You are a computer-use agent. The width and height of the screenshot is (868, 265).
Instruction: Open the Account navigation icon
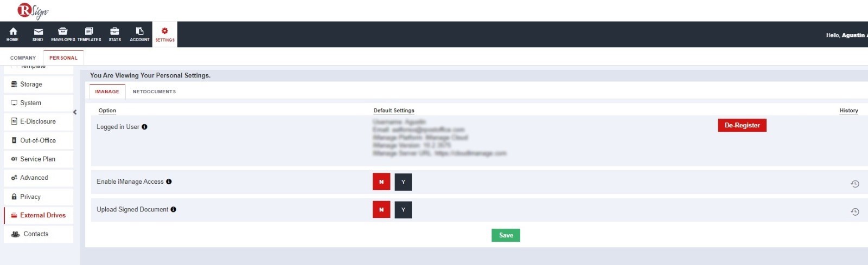point(139,31)
